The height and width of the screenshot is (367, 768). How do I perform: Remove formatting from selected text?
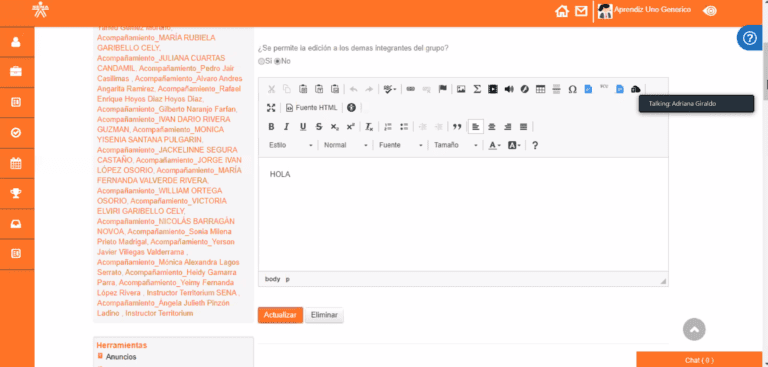[369, 127]
